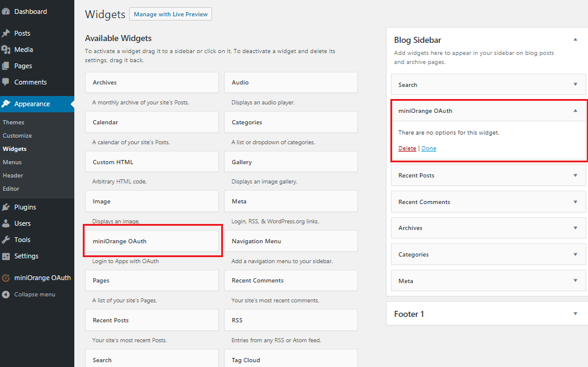This screenshot has height=367, width=588.
Task: Click Manage with Live Preview button
Action: [x=170, y=14]
